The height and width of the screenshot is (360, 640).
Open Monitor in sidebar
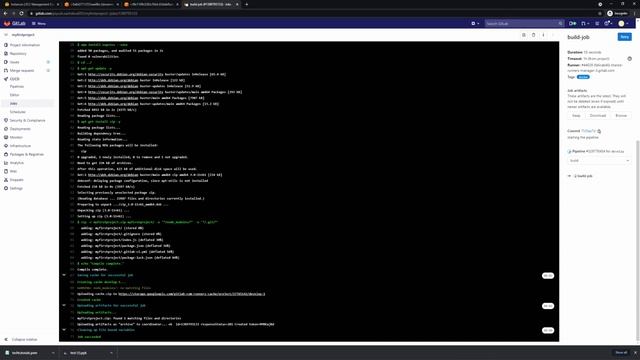click(16, 138)
